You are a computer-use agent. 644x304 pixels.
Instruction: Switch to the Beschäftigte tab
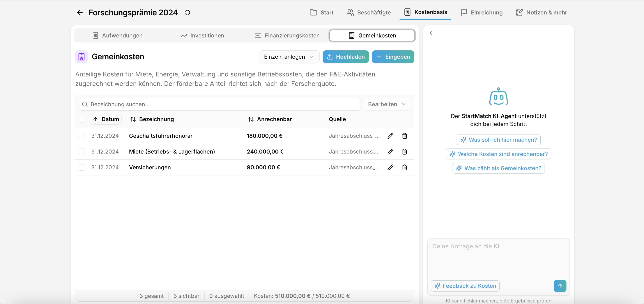[x=368, y=12]
